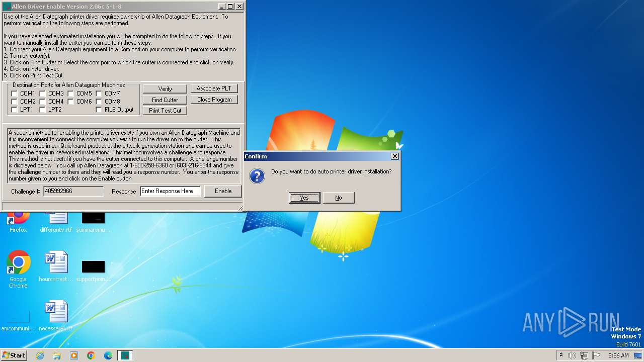Click the volume speaker tray icon
The height and width of the screenshot is (362, 644).
(572, 355)
